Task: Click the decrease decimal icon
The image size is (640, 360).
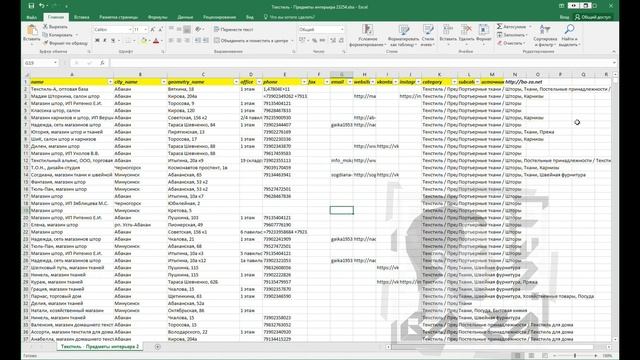Action: [341, 40]
